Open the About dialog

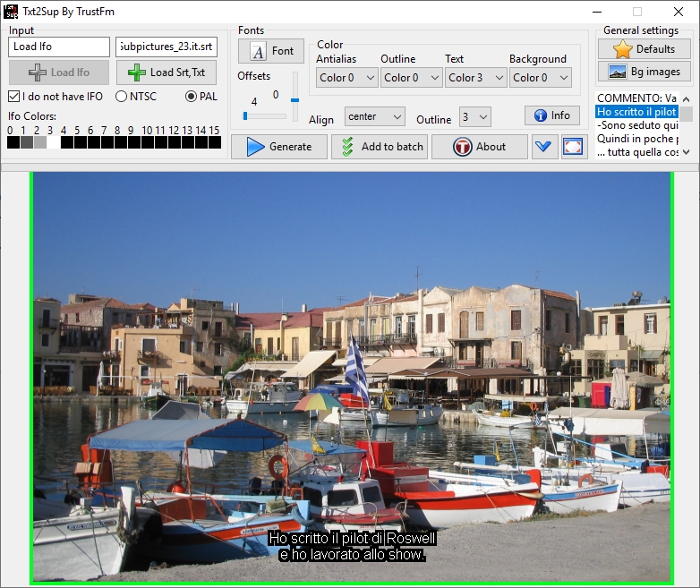click(x=479, y=147)
